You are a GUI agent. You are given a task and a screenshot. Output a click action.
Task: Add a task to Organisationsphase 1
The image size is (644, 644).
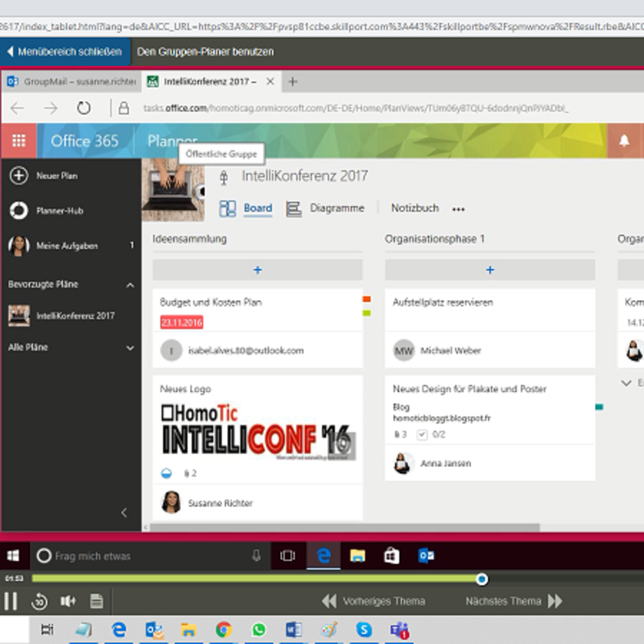pyautogui.click(x=490, y=270)
